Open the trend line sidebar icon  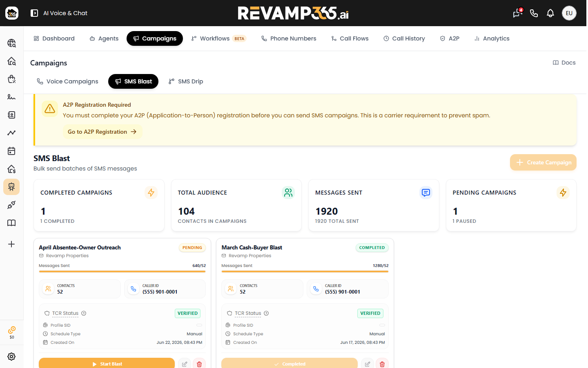point(11,133)
